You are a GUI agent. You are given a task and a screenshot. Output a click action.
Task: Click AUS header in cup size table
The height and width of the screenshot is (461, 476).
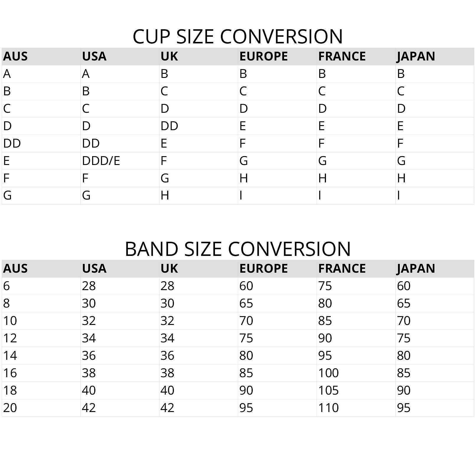pyautogui.click(x=15, y=56)
